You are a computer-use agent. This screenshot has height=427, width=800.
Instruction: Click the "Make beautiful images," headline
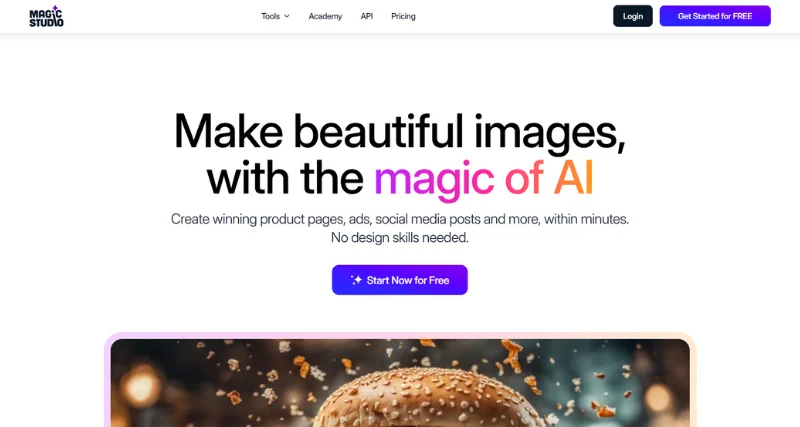pyautogui.click(x=400, y=132)
